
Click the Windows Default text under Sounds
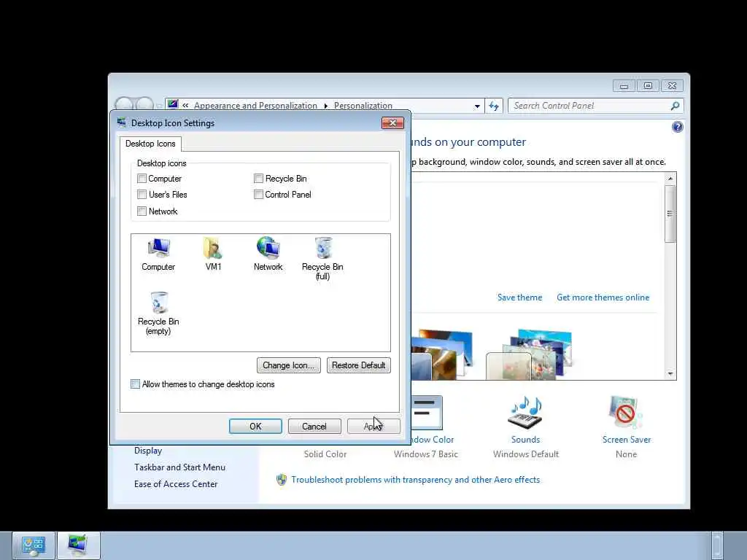525,454
